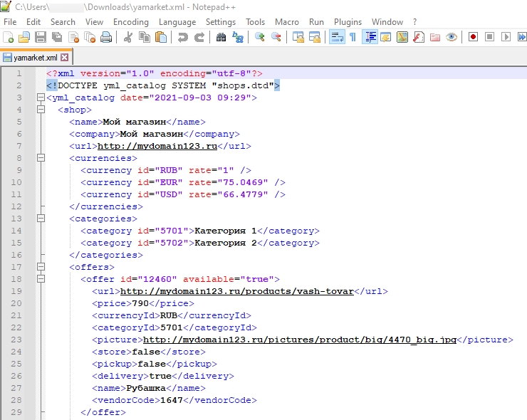Click line number 14 in the margin
This screenshot has width=527, height=420.
coord(16,231)
